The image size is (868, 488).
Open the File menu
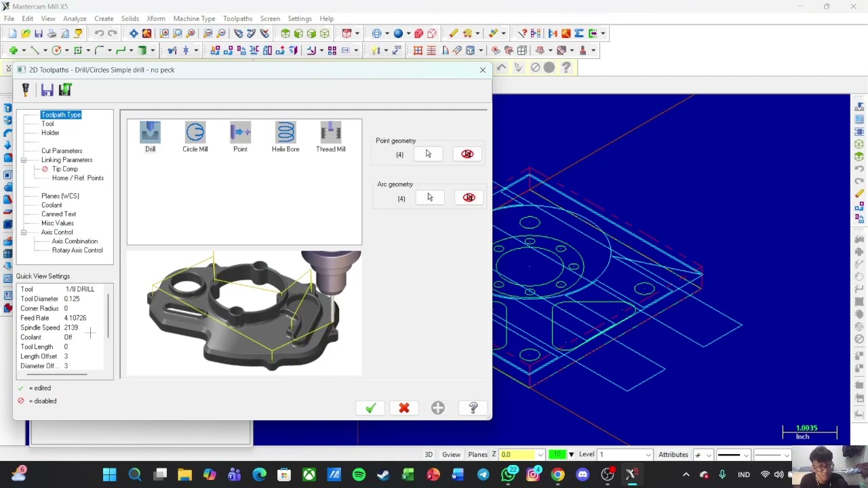[x=9, y=18]
